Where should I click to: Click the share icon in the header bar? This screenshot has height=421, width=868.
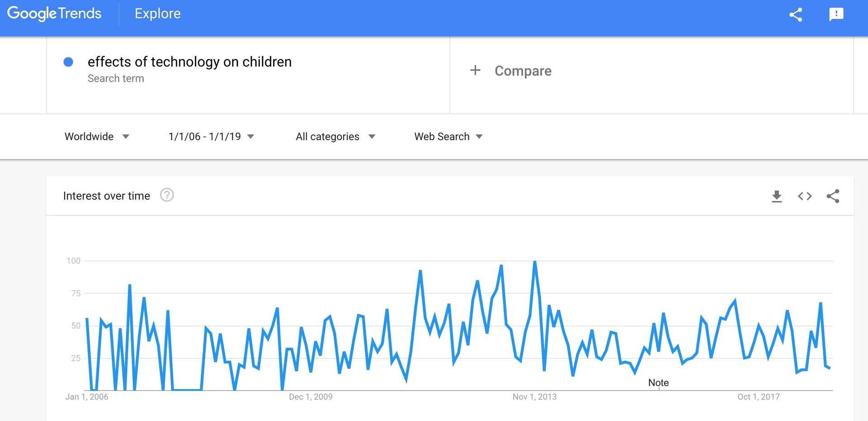[796, 14]
